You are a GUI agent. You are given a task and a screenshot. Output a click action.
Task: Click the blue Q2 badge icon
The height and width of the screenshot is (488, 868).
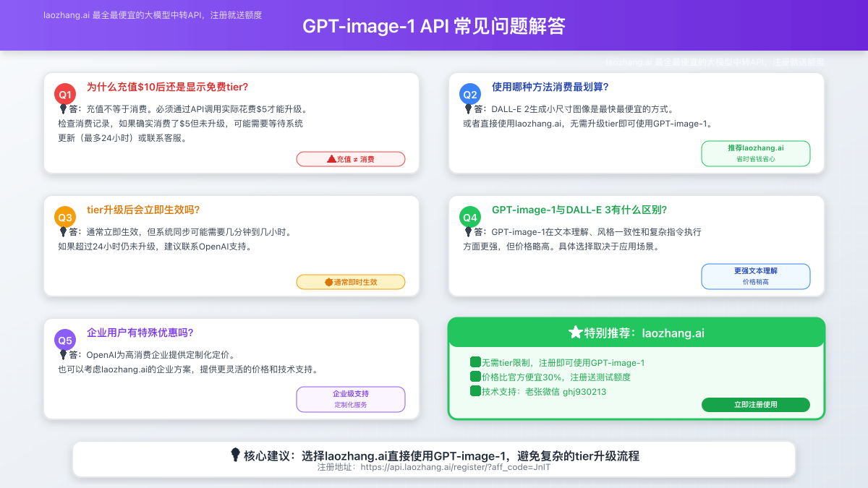point(470,95)
